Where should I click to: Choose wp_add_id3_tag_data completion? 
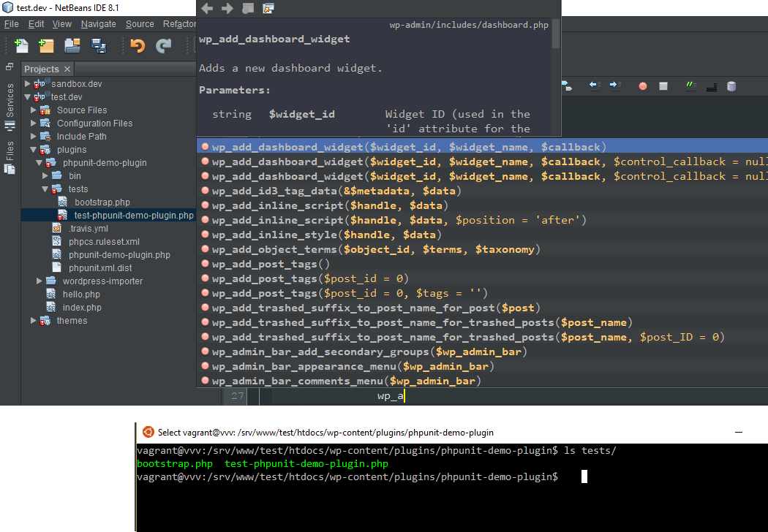(x=482, y=191)
